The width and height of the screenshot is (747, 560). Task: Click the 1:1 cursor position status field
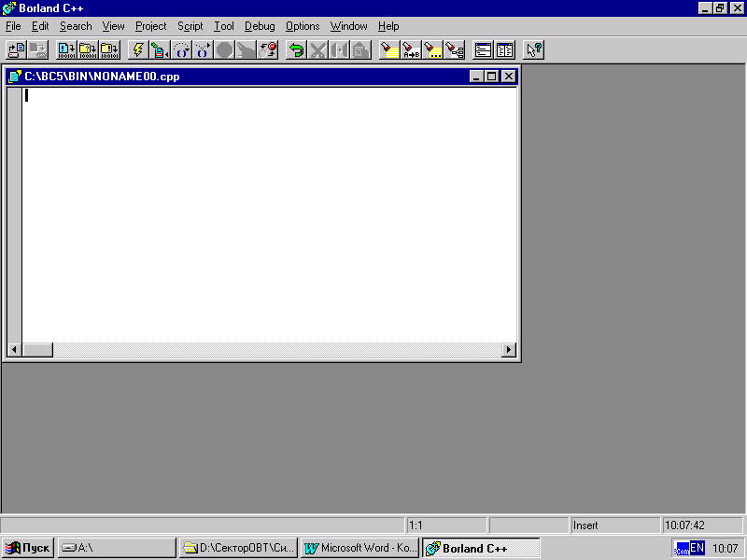[446, 525]
